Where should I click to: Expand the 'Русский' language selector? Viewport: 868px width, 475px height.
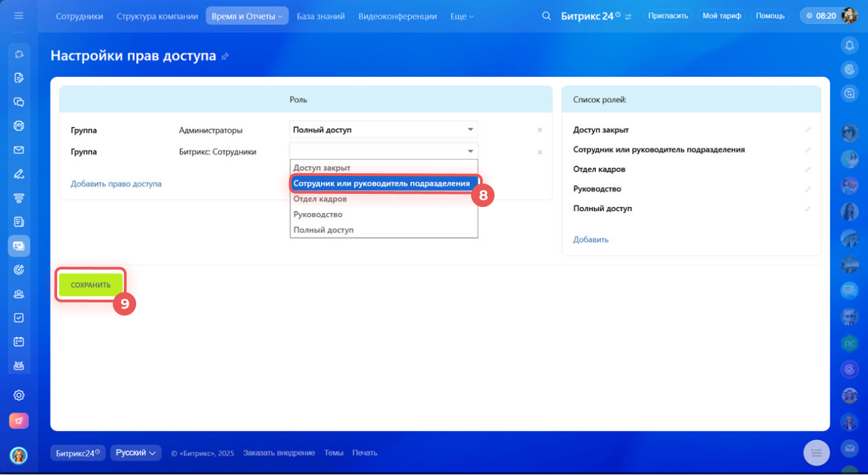pos(135,453)
